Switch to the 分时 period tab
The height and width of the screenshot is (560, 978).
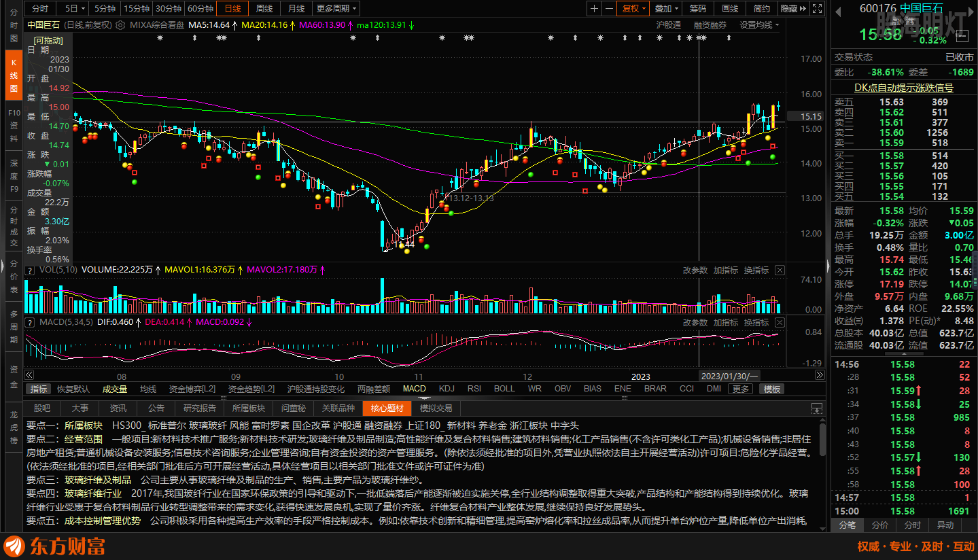point(40,9)
